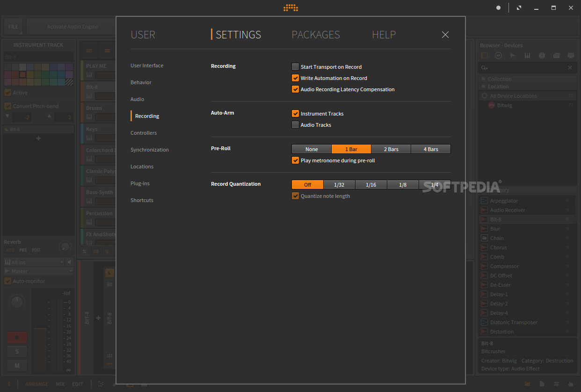Image resolution: width=581 pixels, height=392 pixels.
Task: Toggle the Auto-monitor checkbox
Action: coord(7,281)
